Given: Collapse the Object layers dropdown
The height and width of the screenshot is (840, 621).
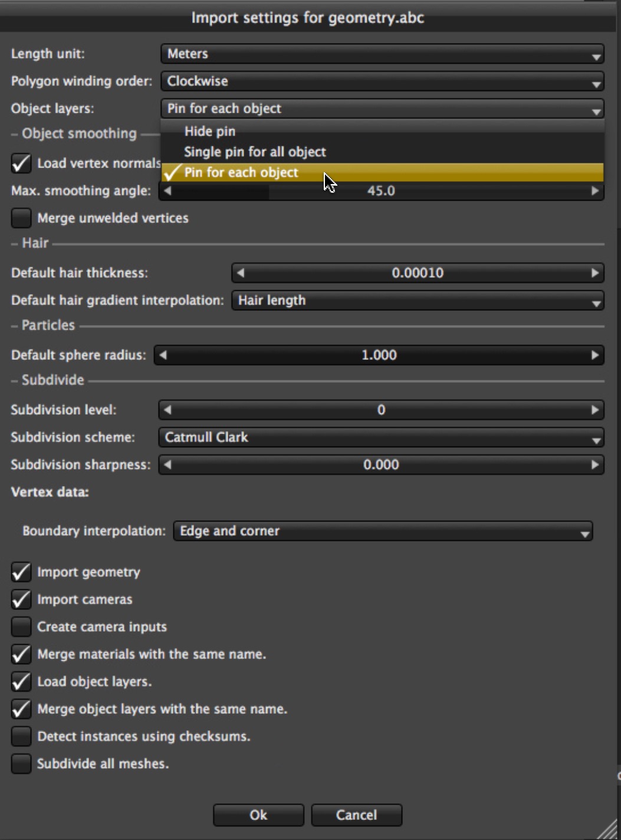Looking at the screenshot, I should (x=382, y=109).
